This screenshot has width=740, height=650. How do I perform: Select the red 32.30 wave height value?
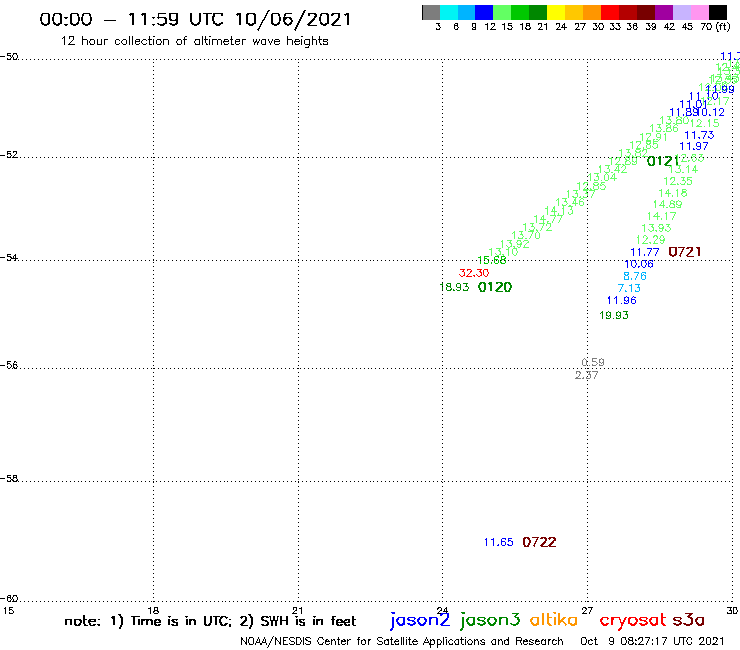[x=474, y=273]
